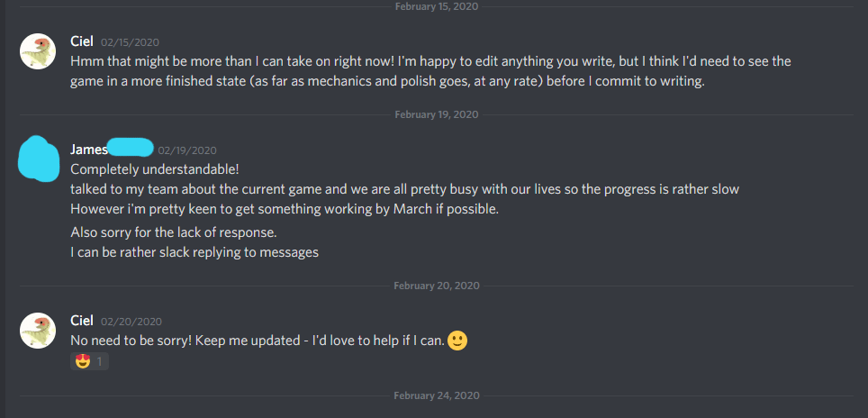
Task: Click the 02/15/2020 message timestamp
Action: point(131,42)
